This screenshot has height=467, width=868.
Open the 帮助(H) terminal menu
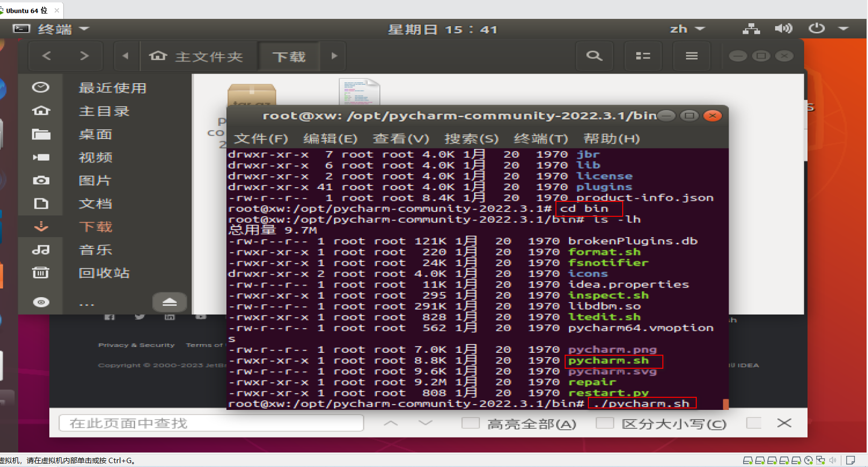612,139
